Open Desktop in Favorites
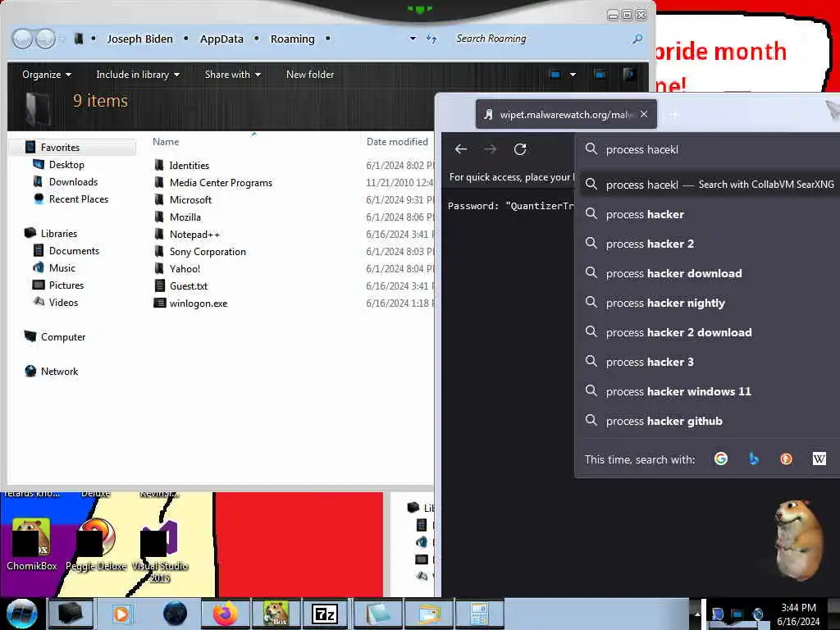Viewport: 840px width, 630px height. (66, 164)
